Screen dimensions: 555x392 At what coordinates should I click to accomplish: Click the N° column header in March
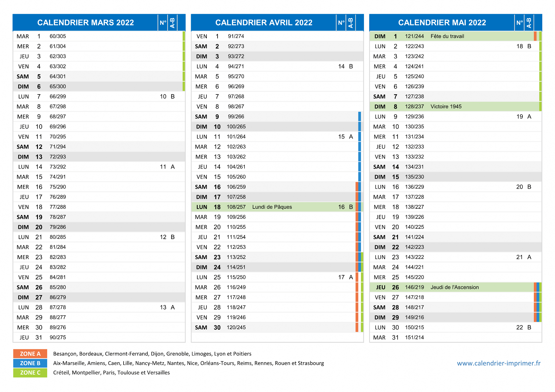[x=163, y=23]
